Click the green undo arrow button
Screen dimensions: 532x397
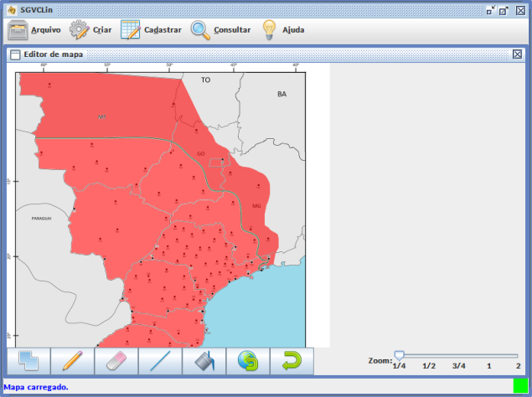point(292,361)
